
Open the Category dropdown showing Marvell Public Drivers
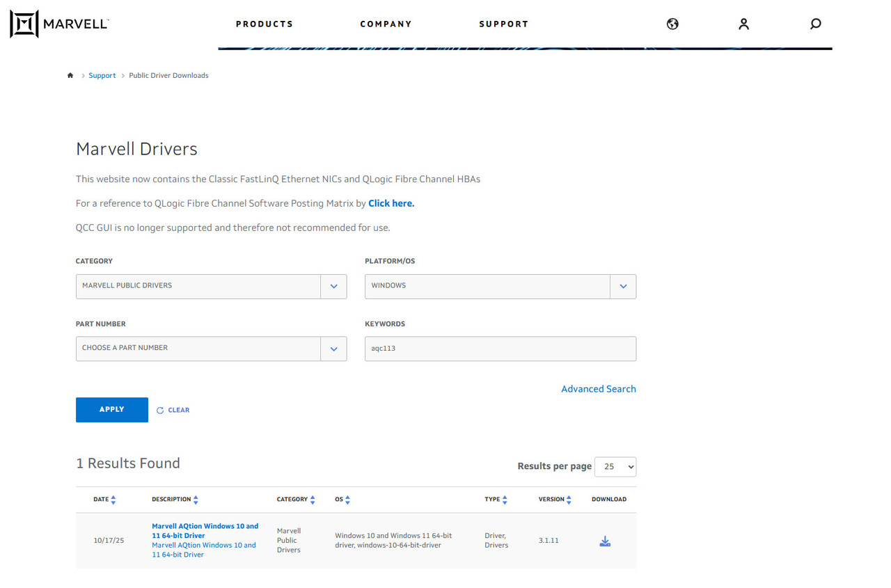click(211, 286)
